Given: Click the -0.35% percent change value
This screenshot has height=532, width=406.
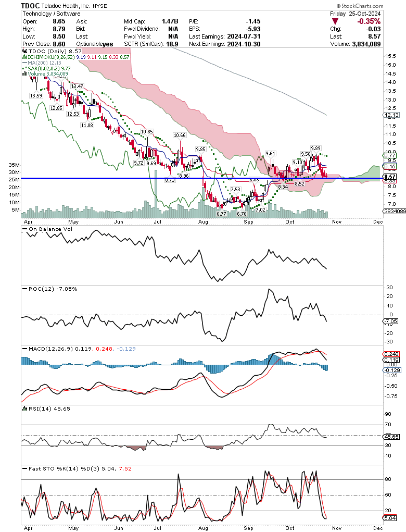Looking at the screenshot, I should click(x=369, y=21).
